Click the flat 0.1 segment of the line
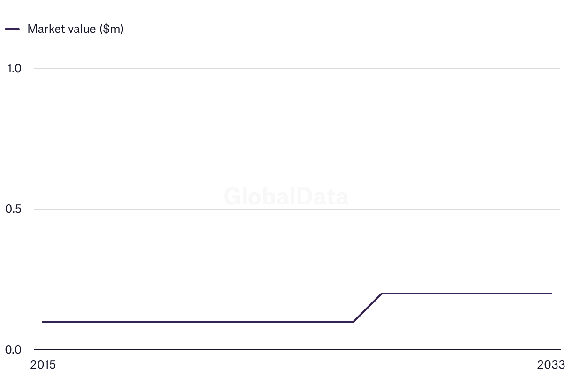 point(198,322)
